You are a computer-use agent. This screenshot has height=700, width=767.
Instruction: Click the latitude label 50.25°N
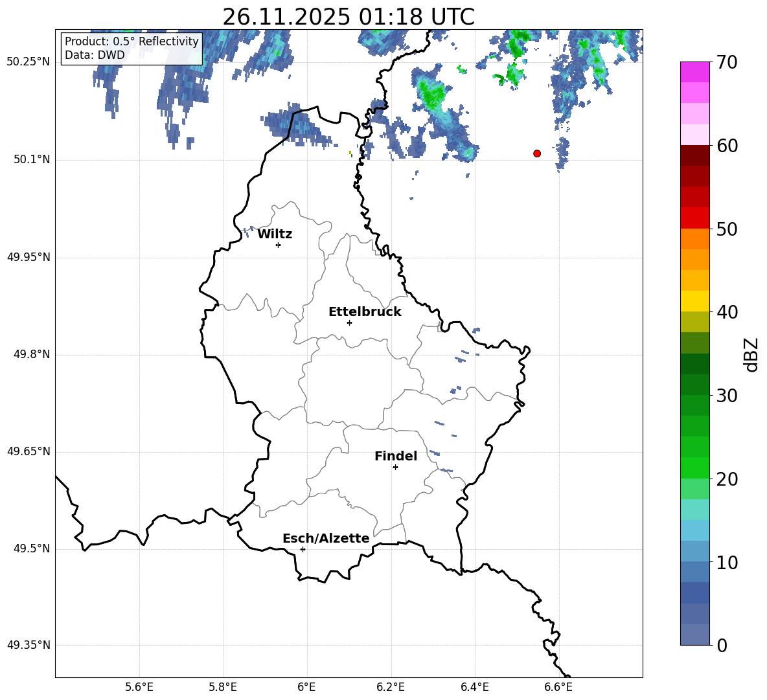tap(29, 62)
